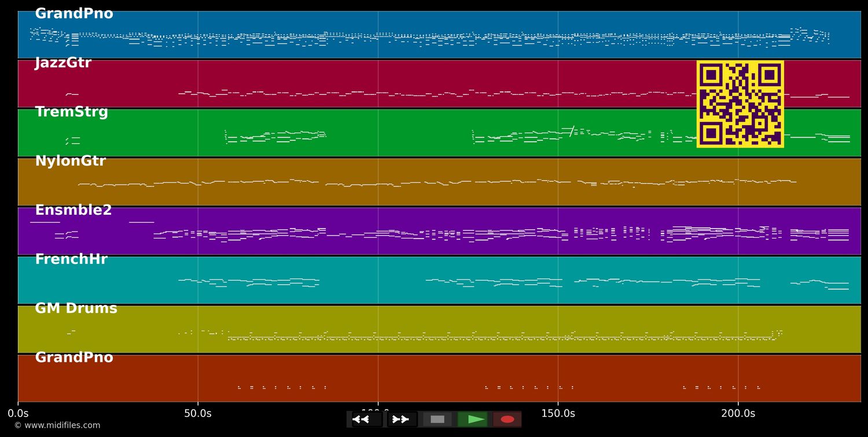Select the top GrandPno track label
This screenshot has height=437, width=868.
click(74, 14)
